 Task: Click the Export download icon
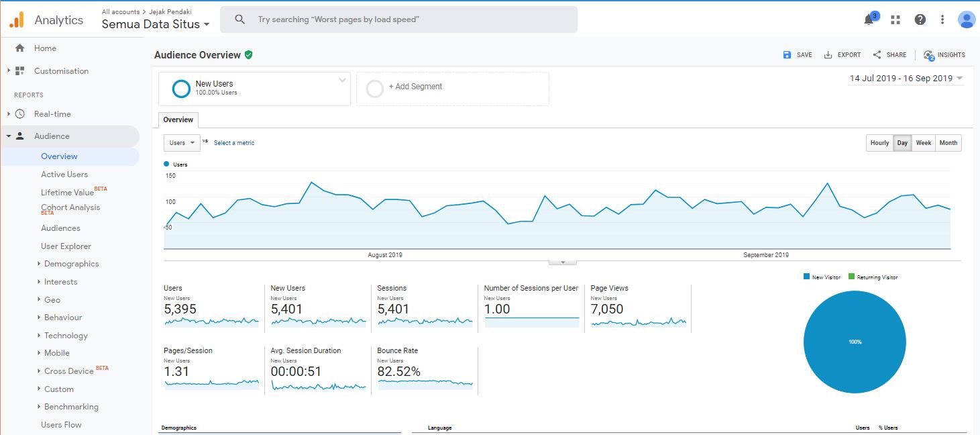(x=828, y=55)
